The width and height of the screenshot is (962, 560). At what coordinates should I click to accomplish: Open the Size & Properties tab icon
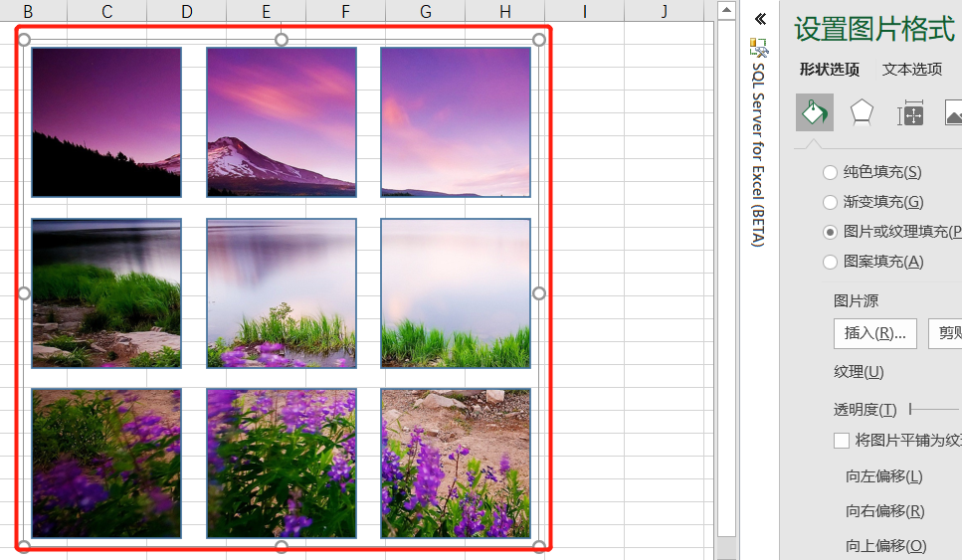click(x=910, y=113)
